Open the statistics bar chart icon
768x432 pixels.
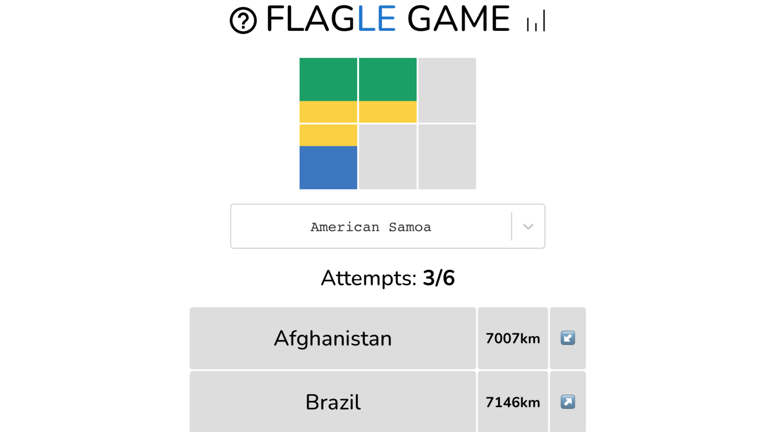[x=536, y=22]
